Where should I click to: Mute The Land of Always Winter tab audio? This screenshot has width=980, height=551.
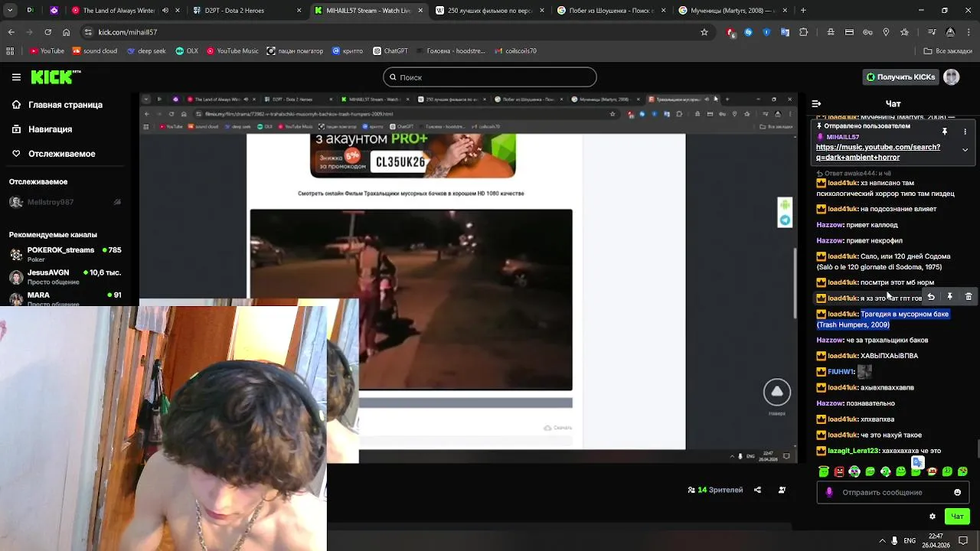(165, 11)
